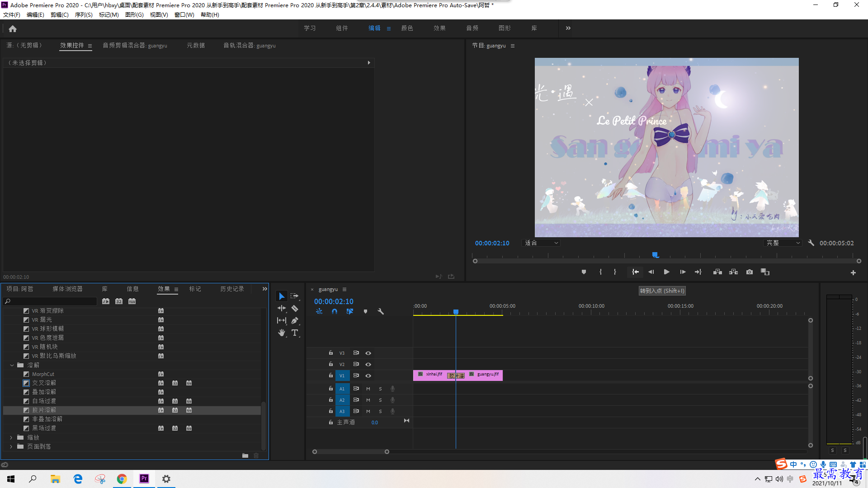868x488 pixels.
Task: Click the Extract button
Action: (x=733, y=272)
